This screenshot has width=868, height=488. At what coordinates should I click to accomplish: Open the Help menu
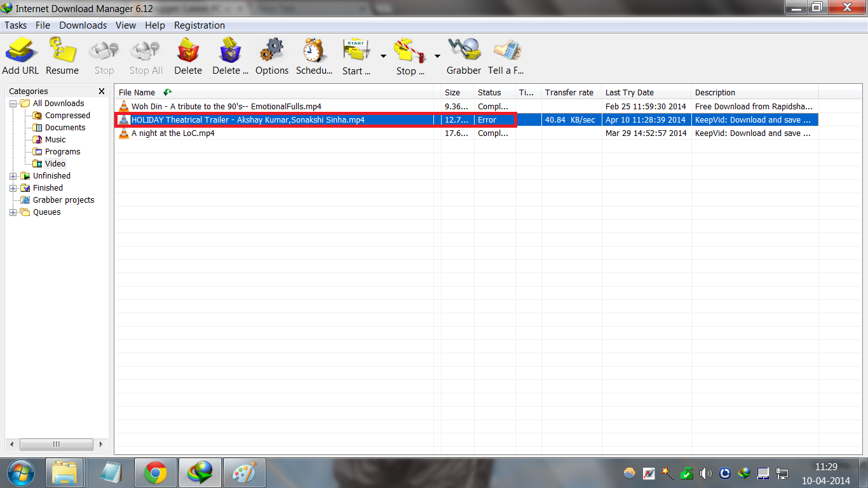pyautogui.click(x=155, y=25)
